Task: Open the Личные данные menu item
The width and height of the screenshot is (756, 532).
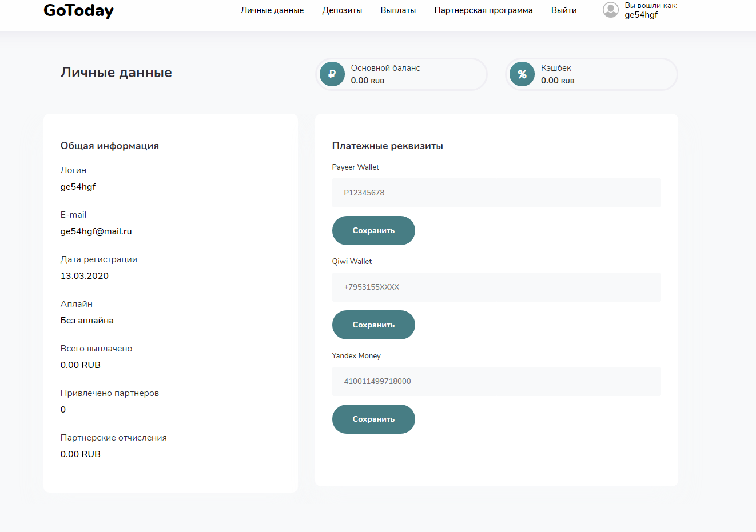Action: [272, 10]
